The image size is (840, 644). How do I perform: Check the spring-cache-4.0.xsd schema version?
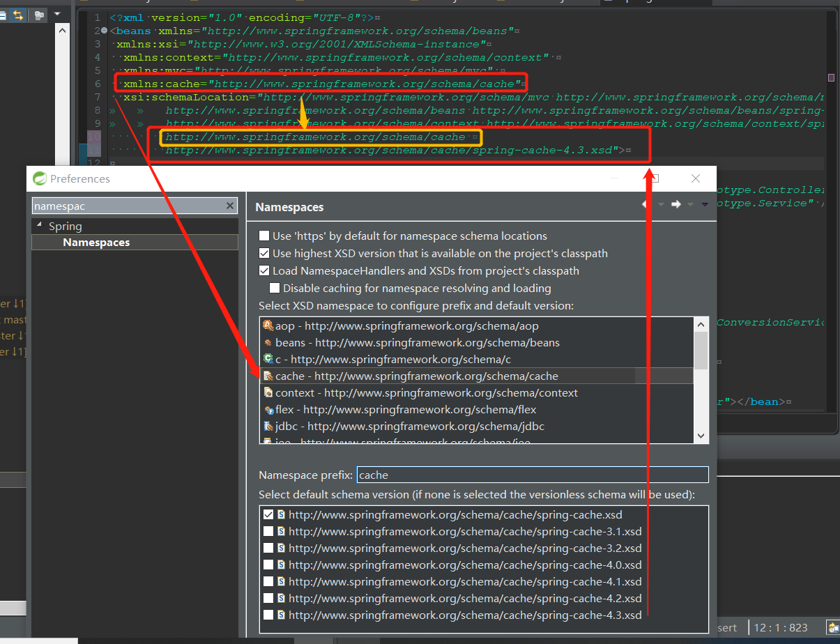268,565
